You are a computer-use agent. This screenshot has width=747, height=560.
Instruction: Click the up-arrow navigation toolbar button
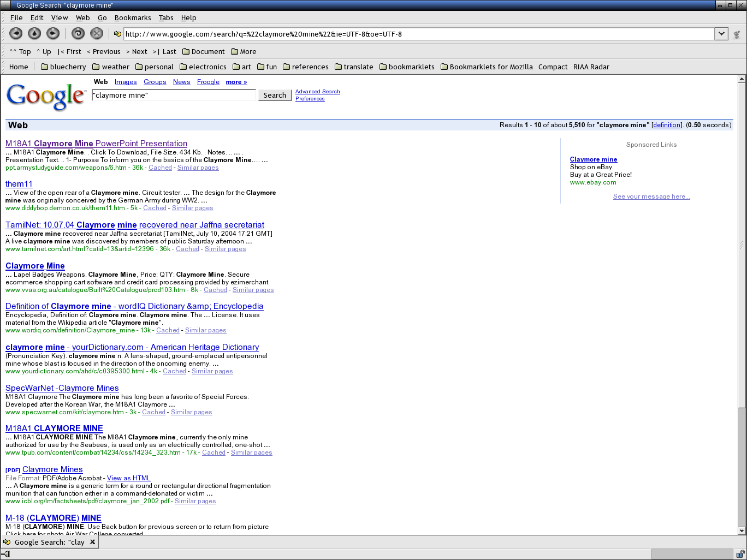point(34,34)
